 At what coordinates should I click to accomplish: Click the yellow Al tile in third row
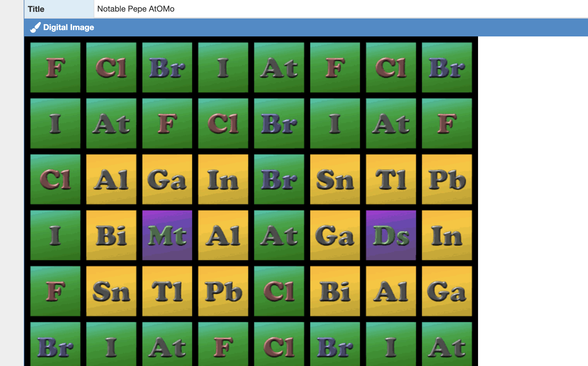(111, 179)
